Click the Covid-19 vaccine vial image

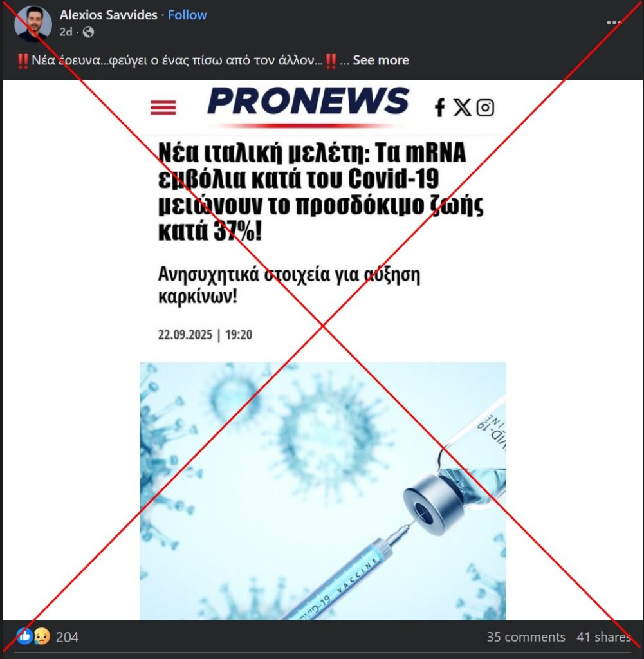tap(322, 491)
